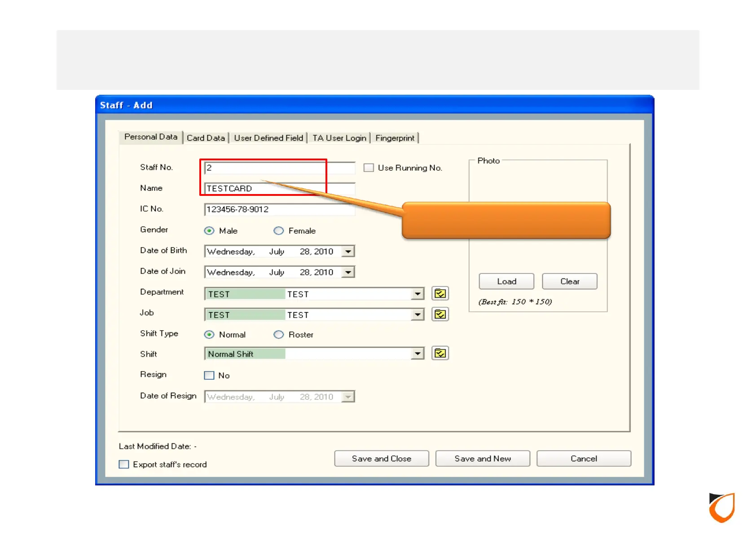Go to TA User Login tab

[x=339, y=138]
